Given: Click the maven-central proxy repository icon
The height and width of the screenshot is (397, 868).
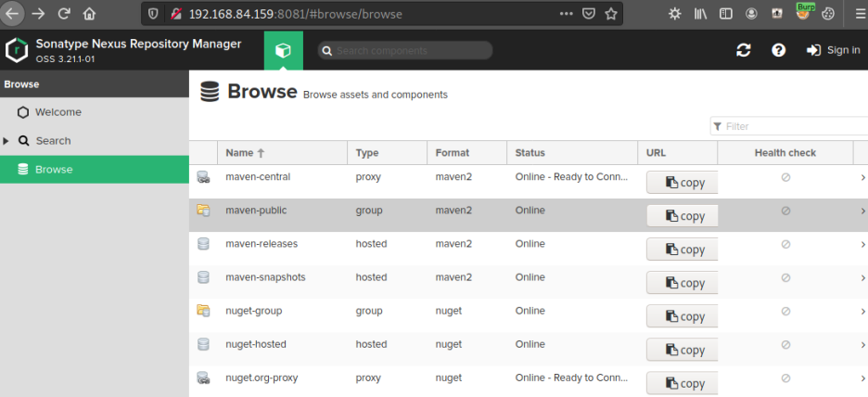Looking at the screenshot, I should click(203, 177).
